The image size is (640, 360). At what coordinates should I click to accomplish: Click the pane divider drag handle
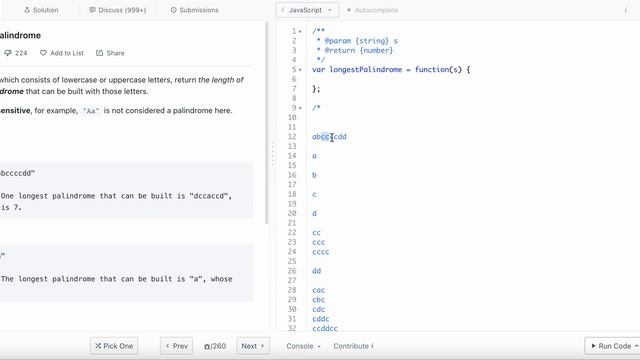pyautogui.click(x=273, y=153)
